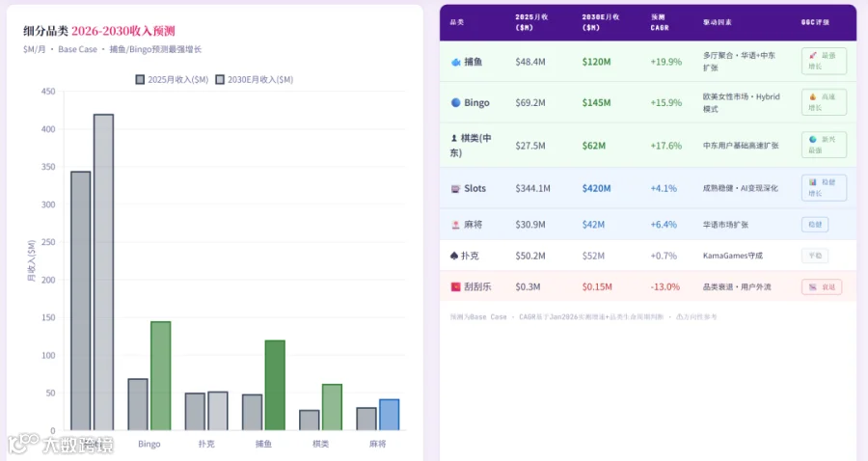Click the +17.6% CAGR value
Image resolution: width=868 pixels, height=461 pixels.
665,146
